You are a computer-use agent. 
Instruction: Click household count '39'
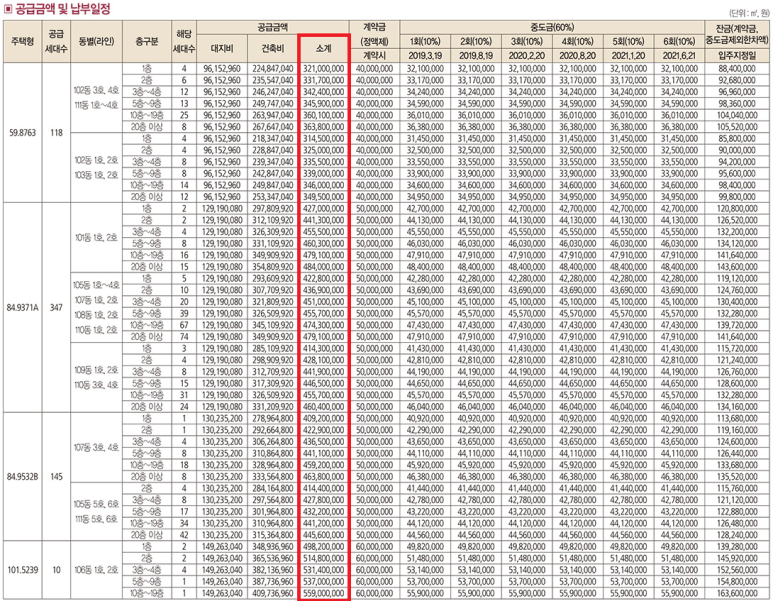click(x=184, y=314)
